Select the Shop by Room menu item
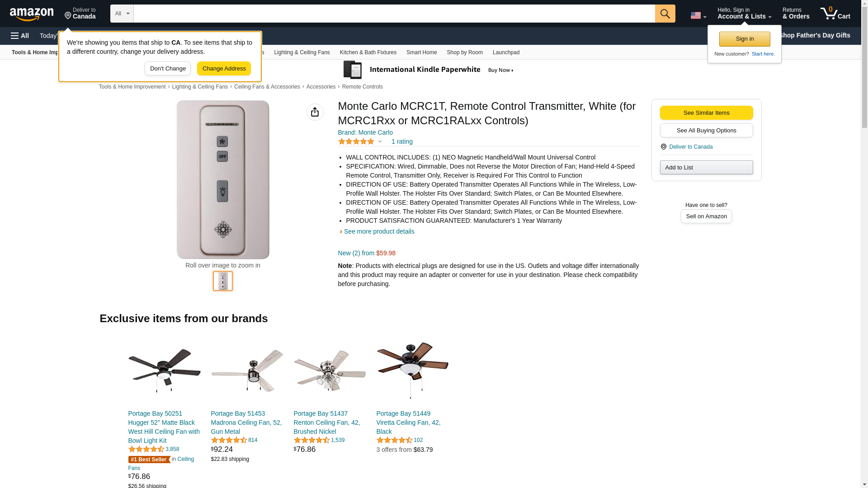The image size is (868, 488). pyautogui.click(x=464, y=52)
